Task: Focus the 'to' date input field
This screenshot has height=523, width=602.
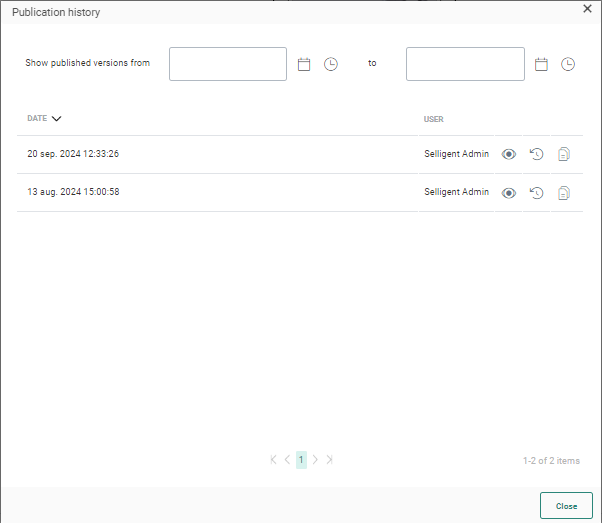Action: pos(465,64)
